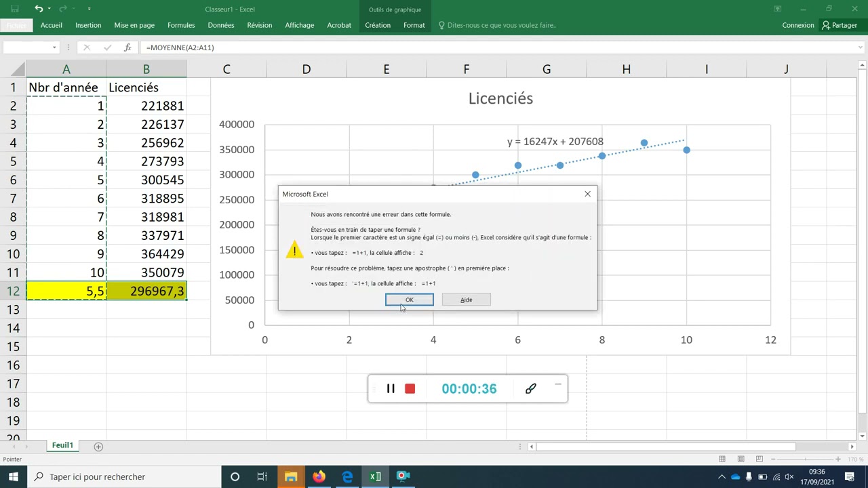
Task: Click the insert function fx icon
Action: 127,47
